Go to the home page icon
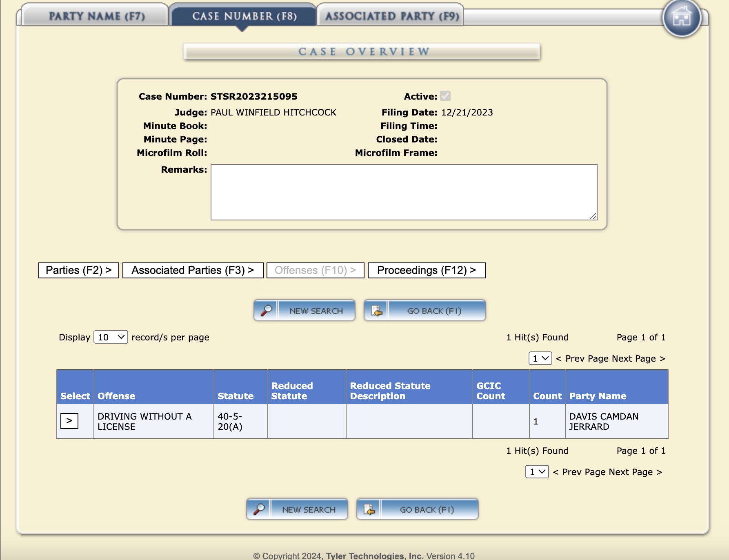The height and width of the screenshot is (560, 729). (x=681, y=18)
